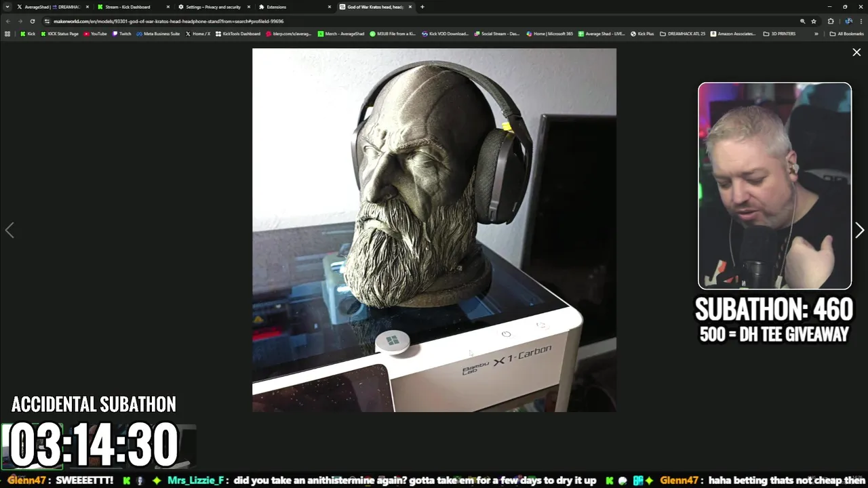Open a new browser tab
The width and height of the screenshot is (868, 488).
coord(422,7)
